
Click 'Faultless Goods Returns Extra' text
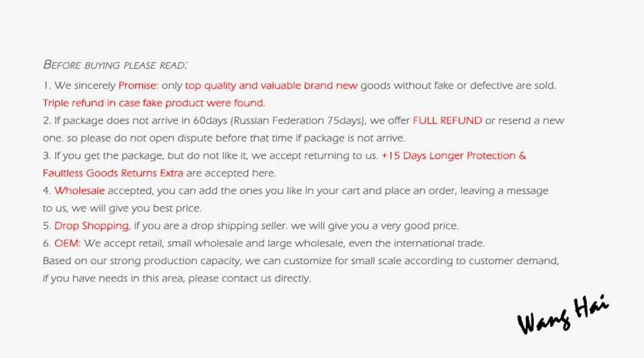(113, 173)
